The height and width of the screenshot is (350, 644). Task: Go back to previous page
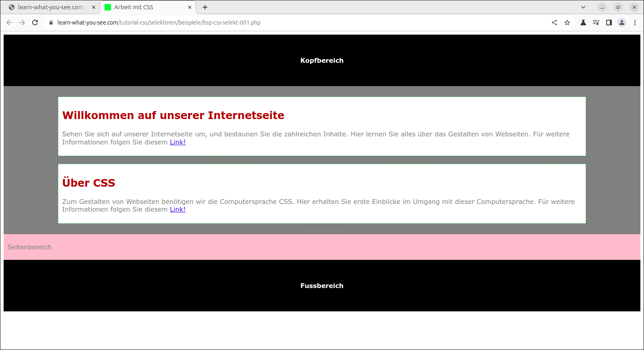coord(9,23)
